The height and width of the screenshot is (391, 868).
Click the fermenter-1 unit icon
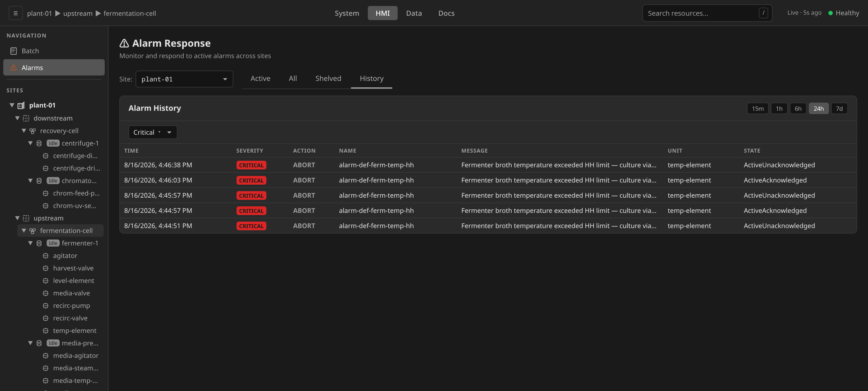click(x=39, y=243)
